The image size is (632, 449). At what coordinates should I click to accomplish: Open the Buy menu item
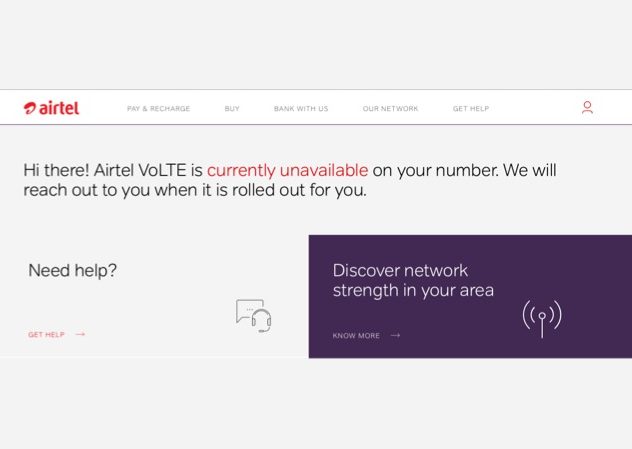coord(232,108)
